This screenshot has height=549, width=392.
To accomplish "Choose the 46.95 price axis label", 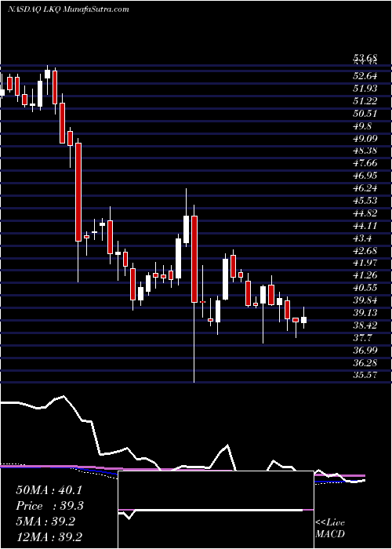I will coord(365,176).
